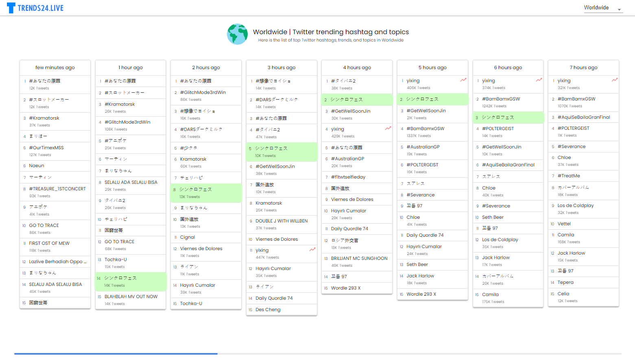Open Daily Quordle 74 in 5 hours ago column
The height and width of the screenshot is (364, 635).
(x=425, y=235)
